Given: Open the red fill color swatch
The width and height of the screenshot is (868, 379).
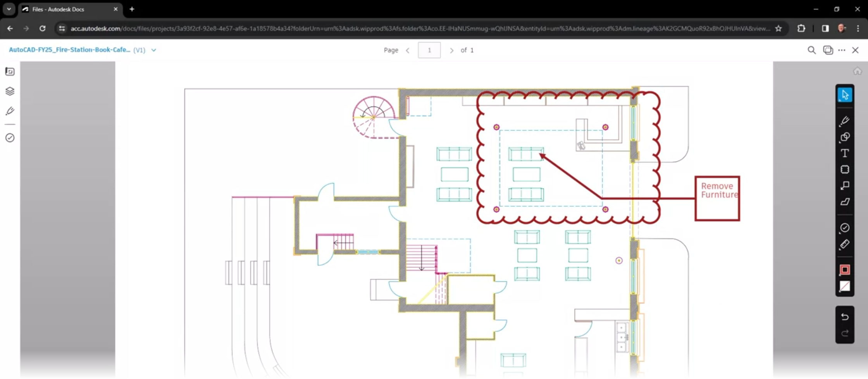Looking at the screenshot, I should (x=845, y=270).
